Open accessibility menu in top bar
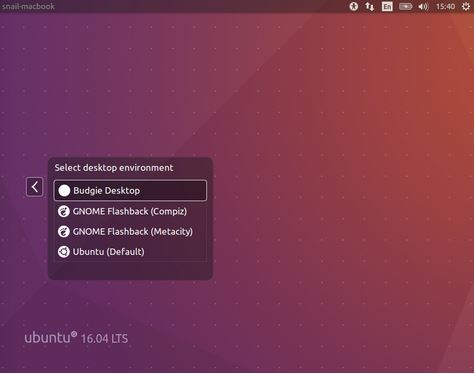 [354, 6]
